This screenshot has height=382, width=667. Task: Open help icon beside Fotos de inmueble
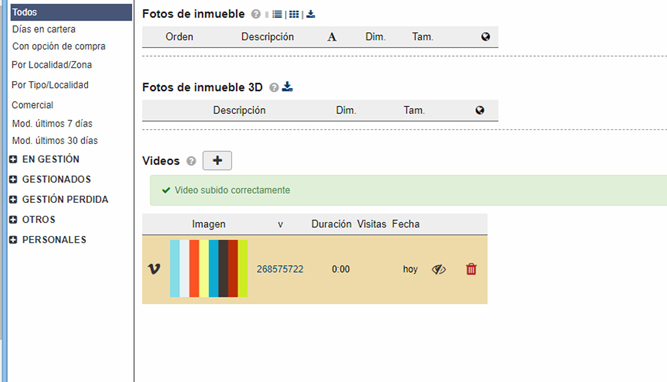point(256,14)
